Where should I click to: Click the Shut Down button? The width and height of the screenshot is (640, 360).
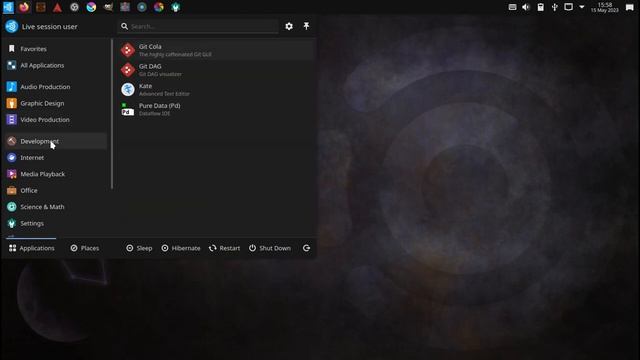[270, 248]
